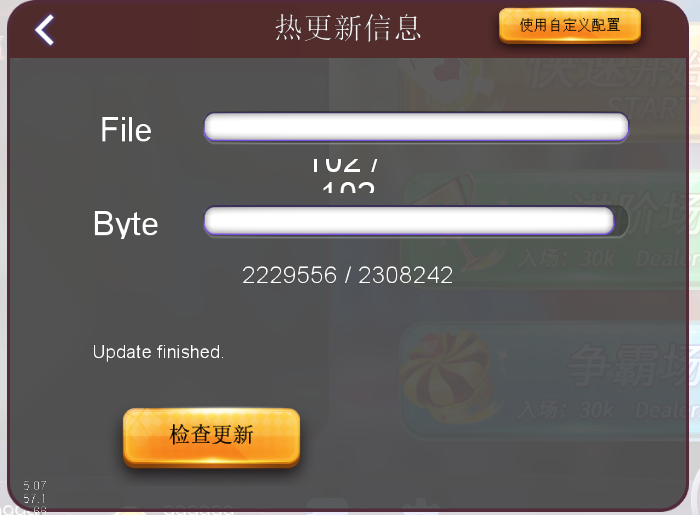Click the unfilled dark end of Byte bar

[621, 220]
